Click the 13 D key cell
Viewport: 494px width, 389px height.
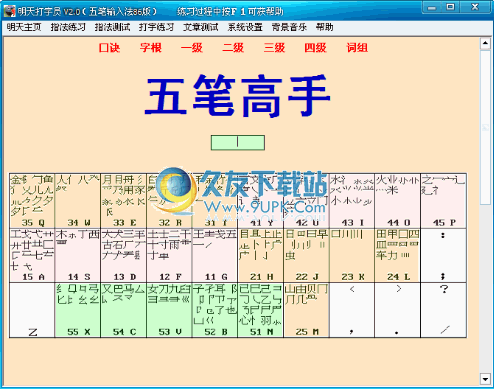click(123, 255)
